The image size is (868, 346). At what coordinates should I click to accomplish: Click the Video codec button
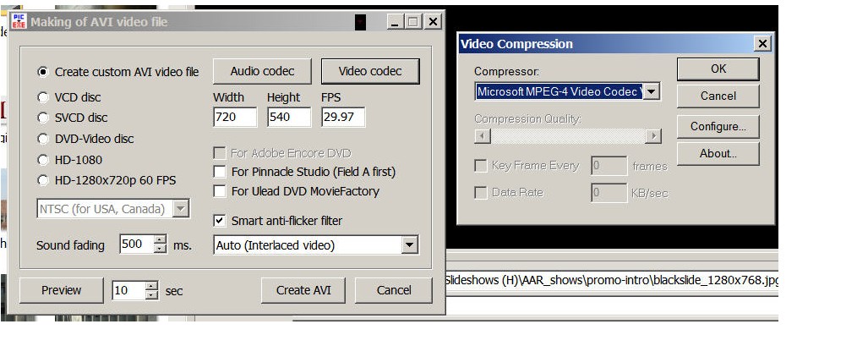click(x=369, y=72)
